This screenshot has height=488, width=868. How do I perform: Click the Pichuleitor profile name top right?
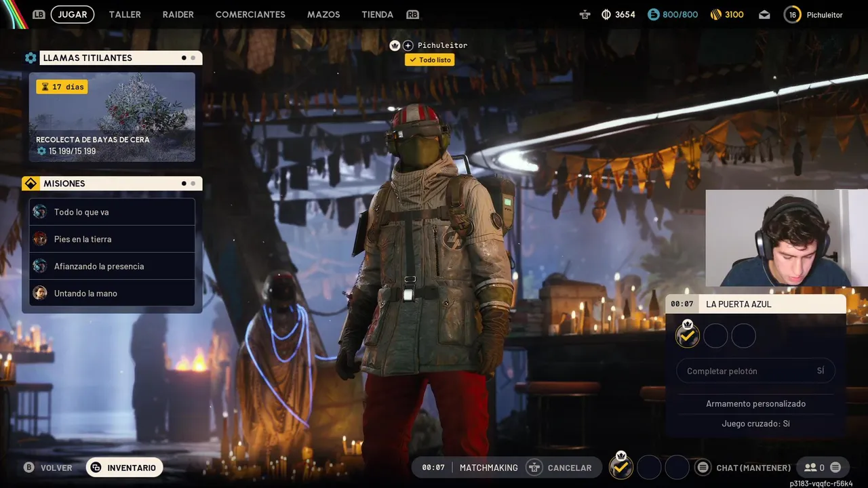(825, 15)
